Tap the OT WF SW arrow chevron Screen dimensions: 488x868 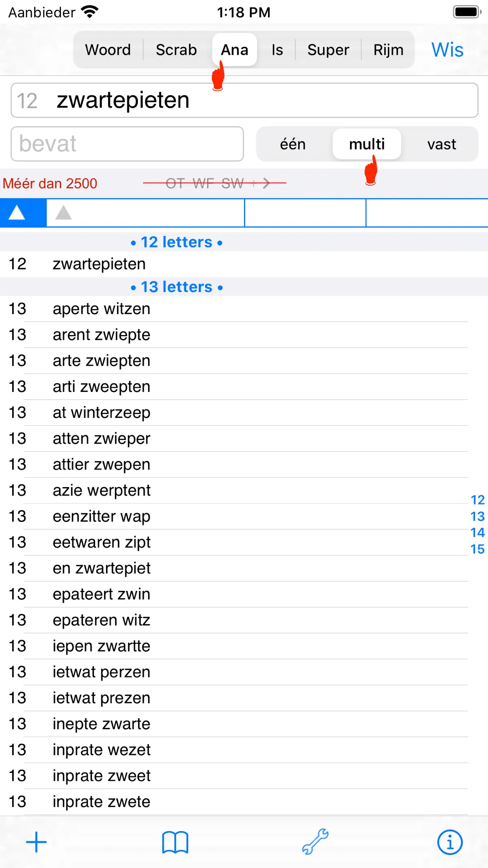[x=266, y=183]
